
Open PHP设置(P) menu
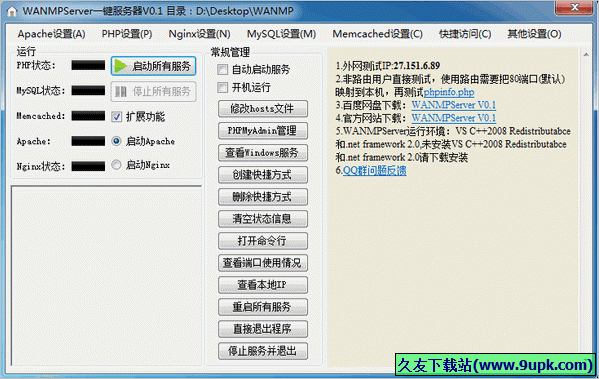(x=127, y=34)
